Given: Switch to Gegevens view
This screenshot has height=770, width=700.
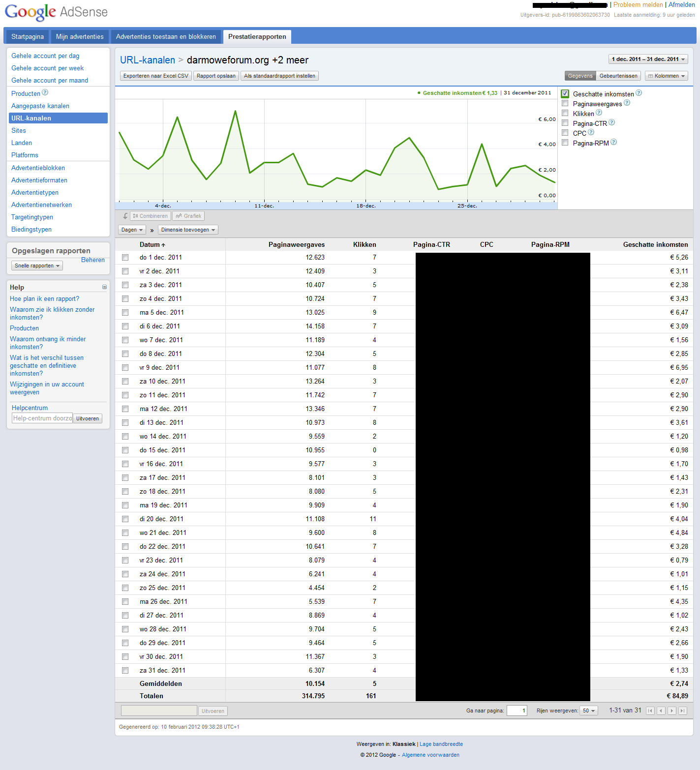Looking at the screenshot, I should (x=580, y=76).
